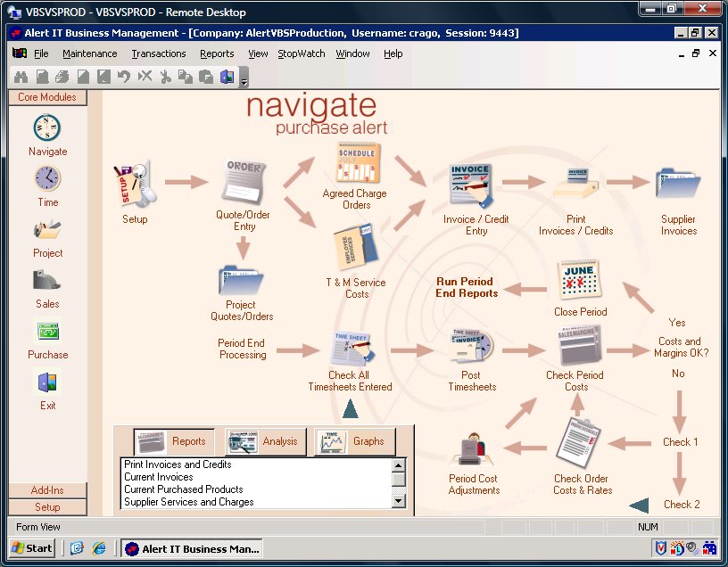728x567 pixels.
Task: Open Check Period Costs icon
Action: coord(578,345)
